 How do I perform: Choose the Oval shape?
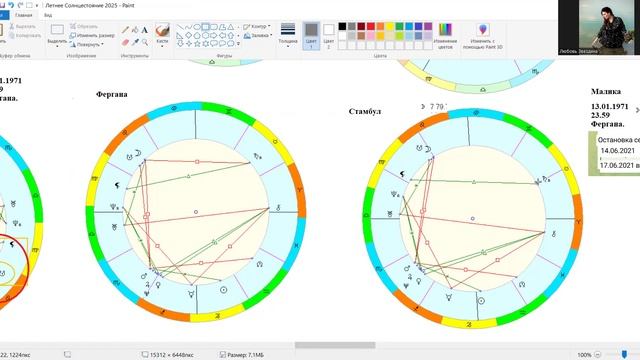pyautogui.click(x=197, y=27)
